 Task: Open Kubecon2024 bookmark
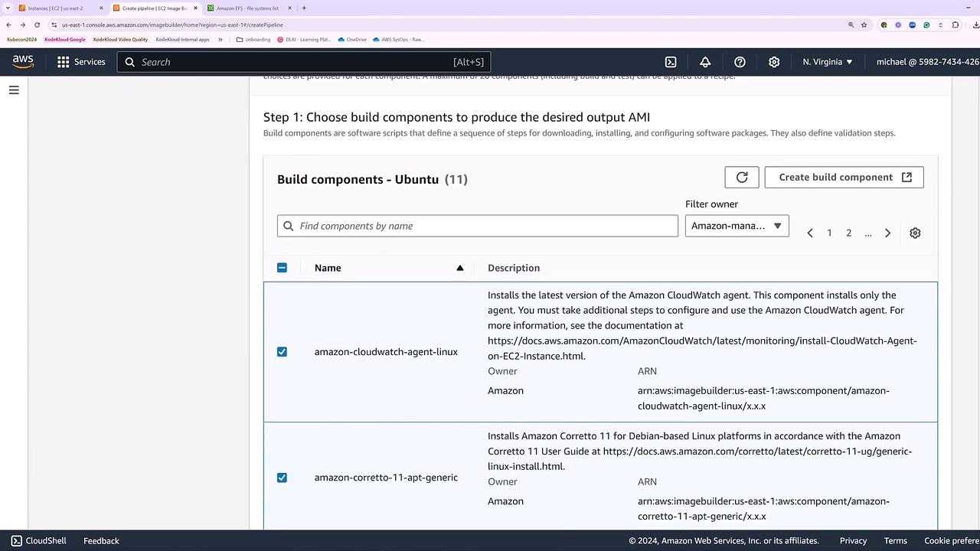click(x=22, y=39)
